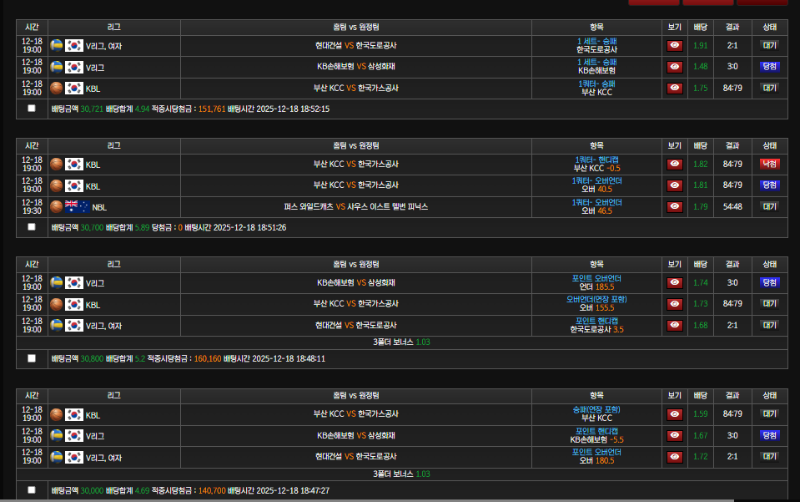Click view icon for KB손해보험 -5.5 row
Image resolution: width=800 pixels, height=502 pixels.
point(674,435)
